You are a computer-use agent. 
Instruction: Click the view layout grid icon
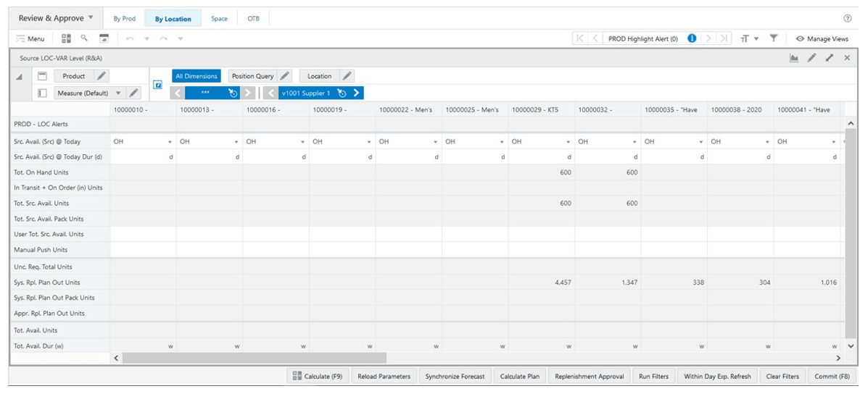point(67,38)
